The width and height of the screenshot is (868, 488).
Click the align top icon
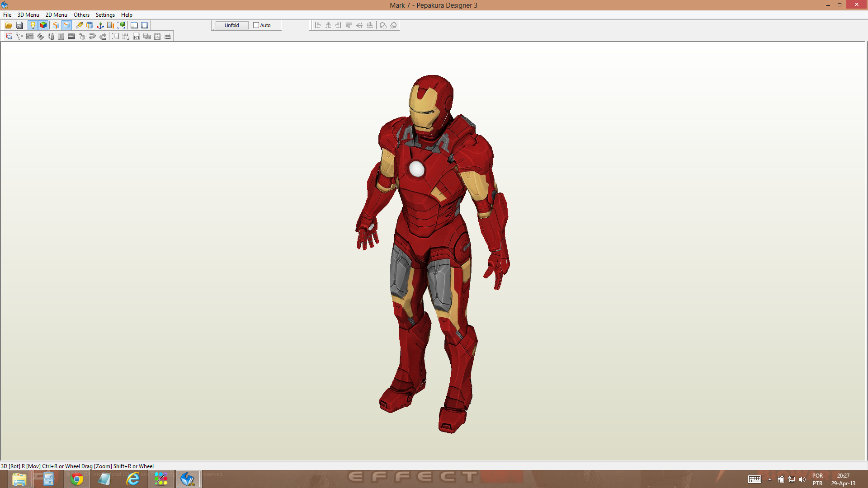point(349,25)
